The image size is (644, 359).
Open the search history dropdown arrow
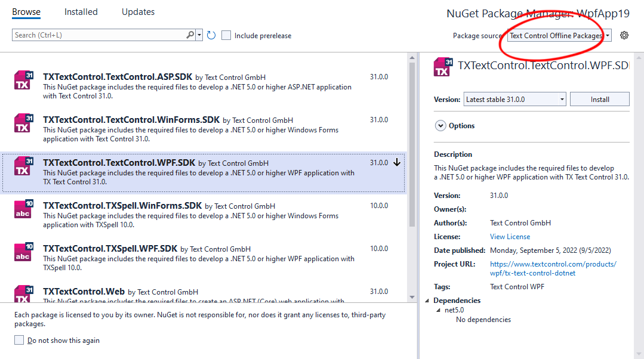coord(199,35)
